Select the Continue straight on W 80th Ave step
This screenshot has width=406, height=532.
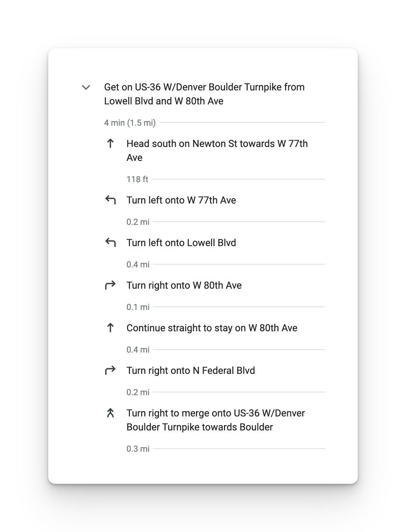pyautogui.click(x=212, y=328)
